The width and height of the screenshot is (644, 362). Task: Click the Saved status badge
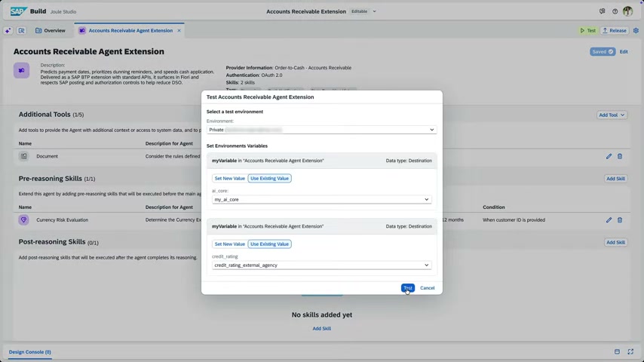click(603, 52)
